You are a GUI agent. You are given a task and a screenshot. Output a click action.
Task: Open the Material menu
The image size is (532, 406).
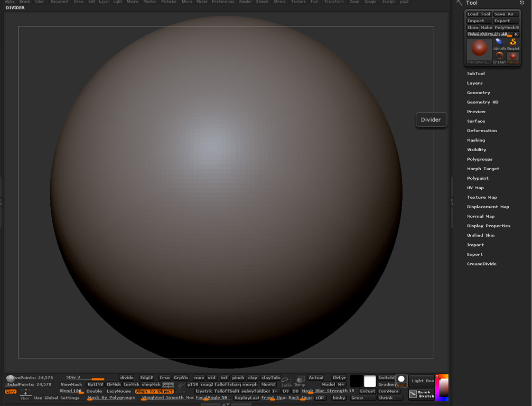169,2
